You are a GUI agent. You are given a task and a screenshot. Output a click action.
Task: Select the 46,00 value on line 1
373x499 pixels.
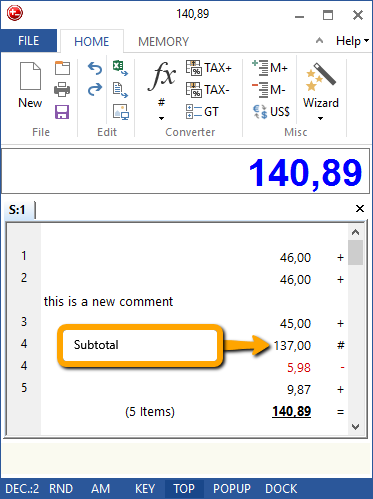click(295, 258)
